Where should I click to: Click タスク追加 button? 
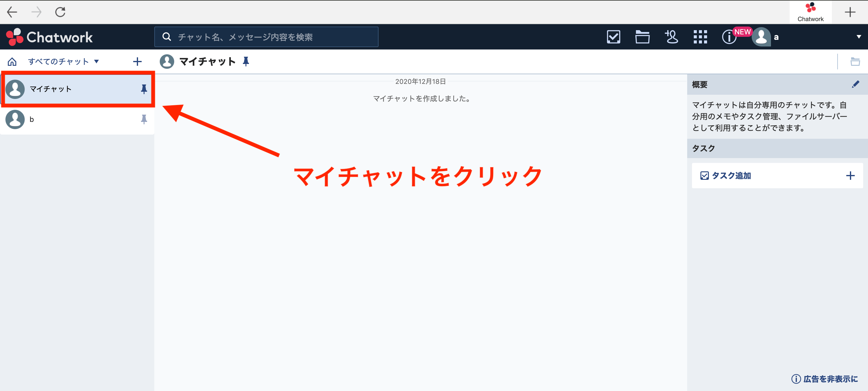click(777, 175)
